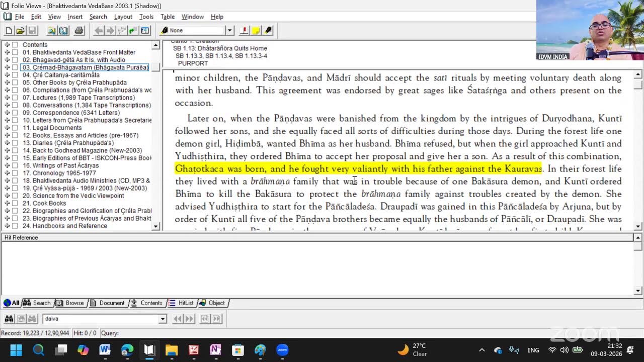Open the Layout menu
Viewport: 644px width, 362px height.
(123, 17)
